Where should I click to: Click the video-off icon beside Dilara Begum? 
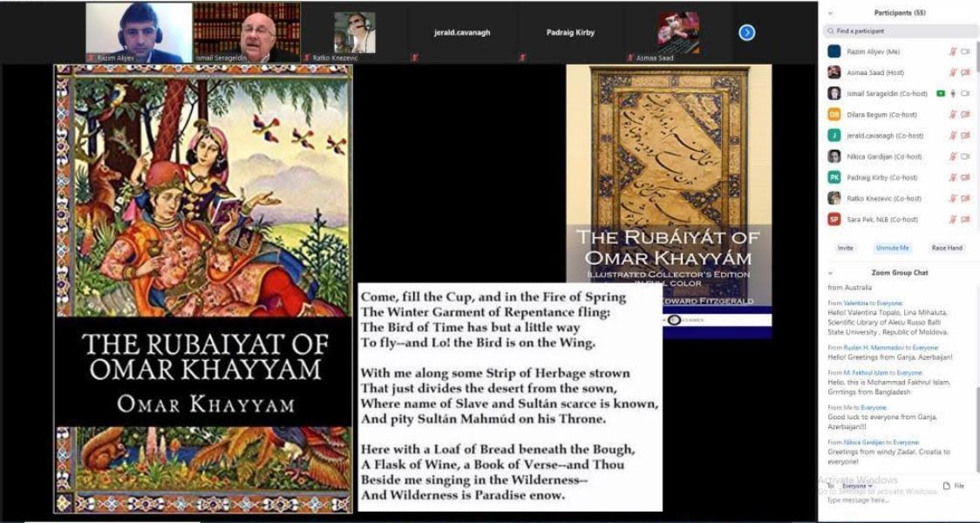965,114
